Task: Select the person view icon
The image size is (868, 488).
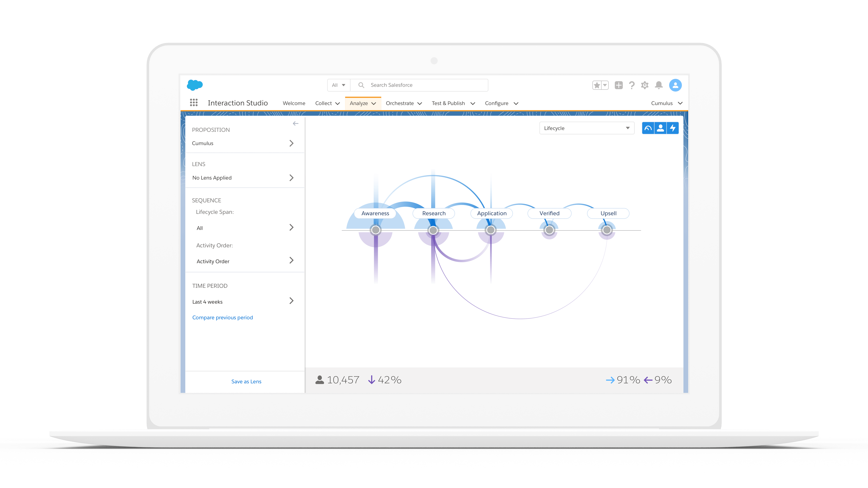Action: click(x=660, y=128)
